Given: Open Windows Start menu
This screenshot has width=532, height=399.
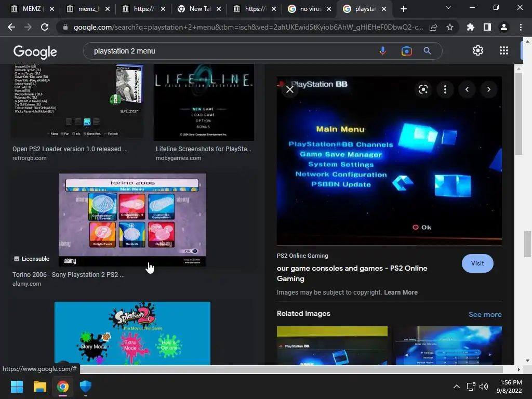Looking at the screenshot, I should pos(17,387).
